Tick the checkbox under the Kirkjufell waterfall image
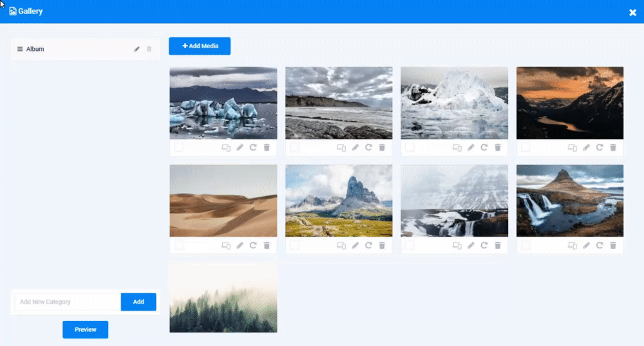 (x=526, y=245)
